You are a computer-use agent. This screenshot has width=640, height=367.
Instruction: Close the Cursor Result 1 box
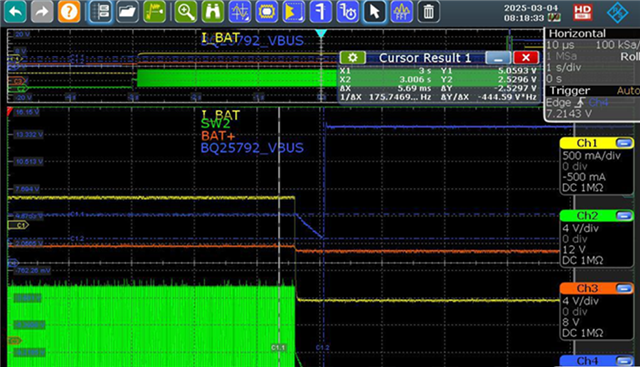point(526,58)
